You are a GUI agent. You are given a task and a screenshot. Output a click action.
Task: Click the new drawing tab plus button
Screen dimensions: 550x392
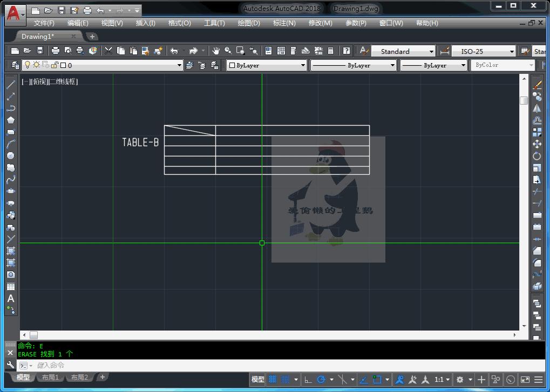pos(92,37)
